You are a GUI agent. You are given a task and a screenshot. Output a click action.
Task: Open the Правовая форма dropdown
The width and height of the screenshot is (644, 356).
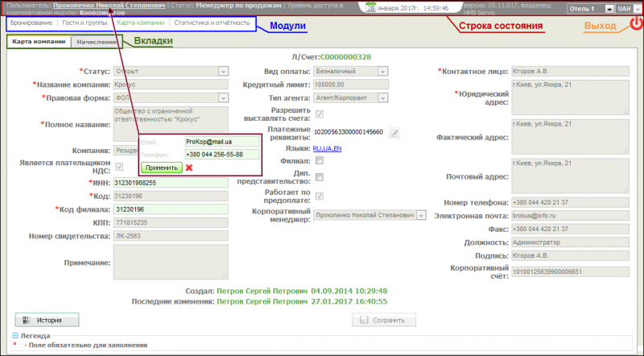(223, 97)
